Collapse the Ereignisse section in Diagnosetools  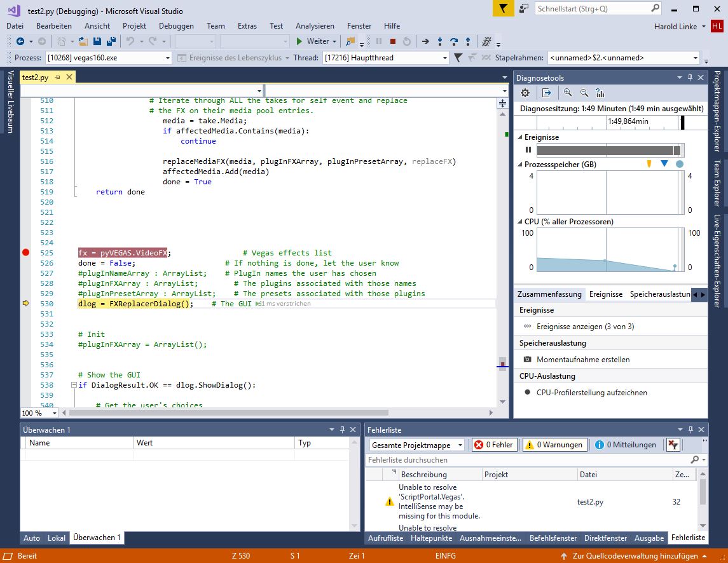pos(519,137)
